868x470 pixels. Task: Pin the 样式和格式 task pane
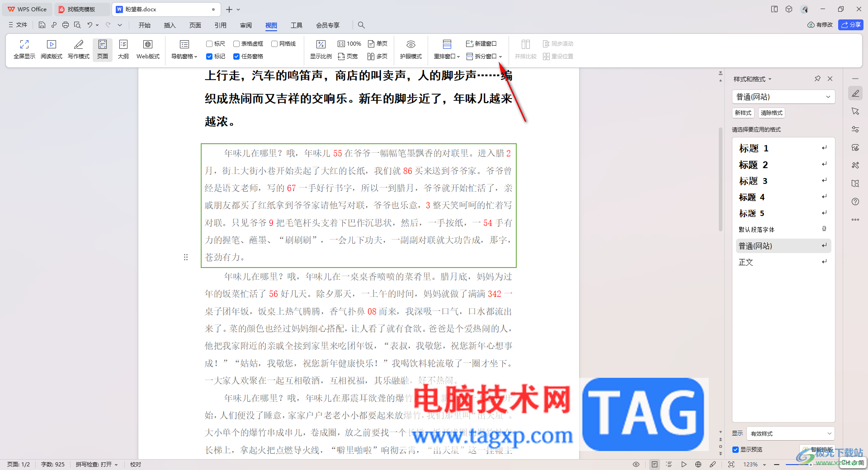(x=817, y=79)
